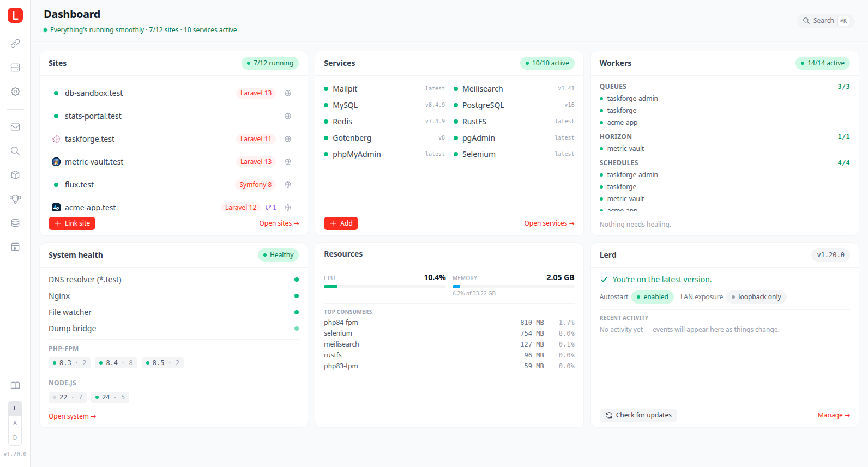The width and height of the screenshot is (868, 467).
Task: Click the acme-app.test site favicon
Action: click(x=56, y=208)
